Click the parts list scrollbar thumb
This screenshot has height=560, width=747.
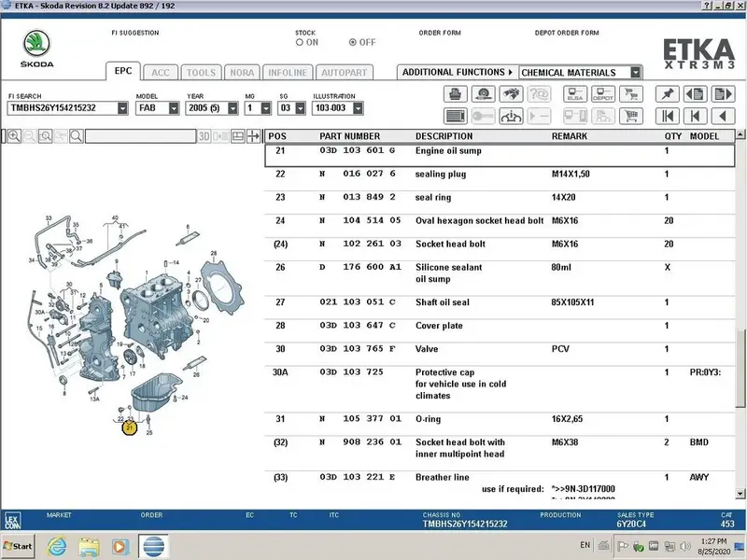tap(740, 368)
